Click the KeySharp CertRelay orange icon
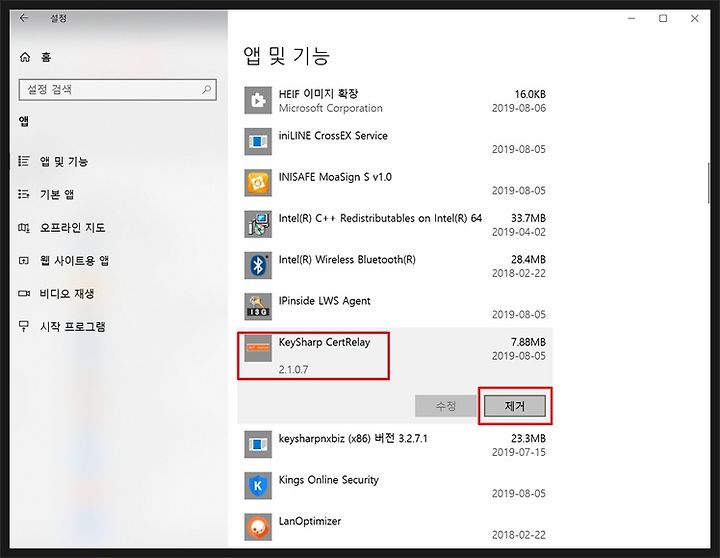This screenshot has height=558, width=720. coord(258,348)
